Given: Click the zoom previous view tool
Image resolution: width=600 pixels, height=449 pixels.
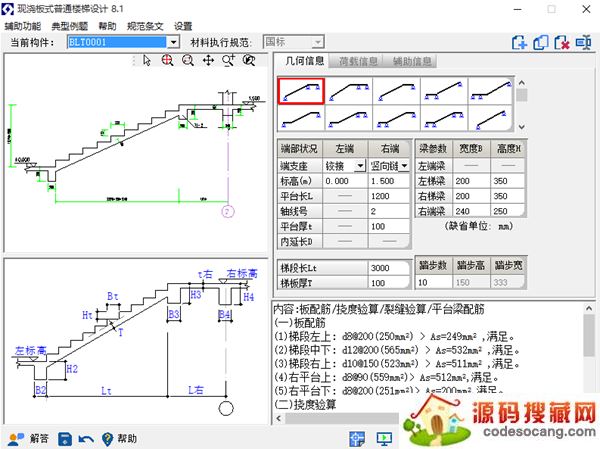Looking at the screenshot, I should pyautogui.click(x=249, y=60).
